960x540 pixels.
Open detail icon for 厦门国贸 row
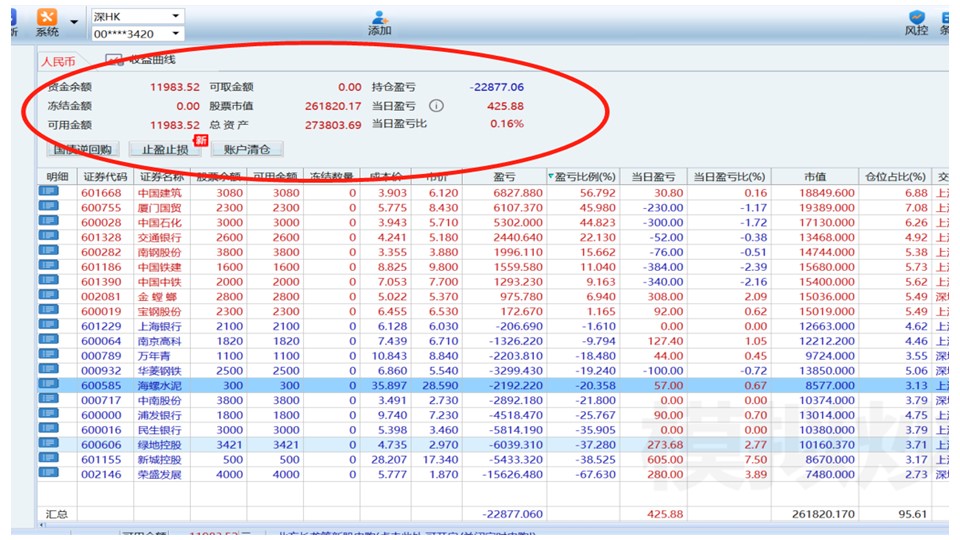point(48,206)
